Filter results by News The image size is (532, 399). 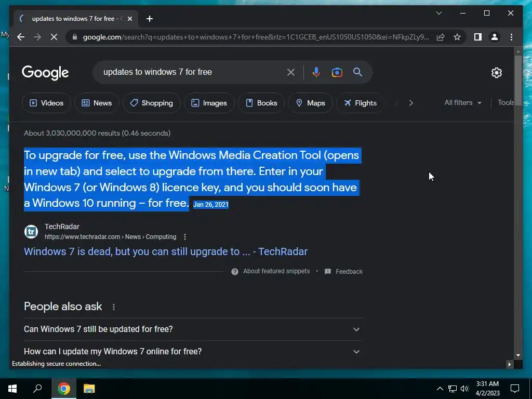tap(97, 103)
